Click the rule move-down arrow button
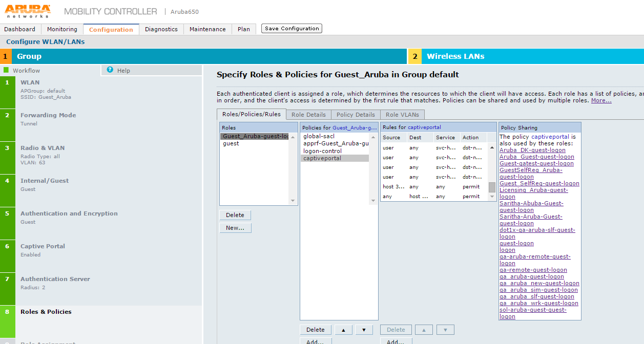 point(445,330)
